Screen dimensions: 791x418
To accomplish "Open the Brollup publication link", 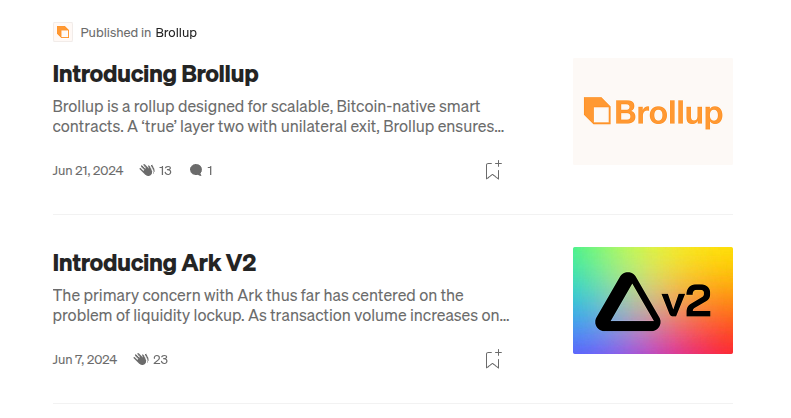I will [176, 32].
